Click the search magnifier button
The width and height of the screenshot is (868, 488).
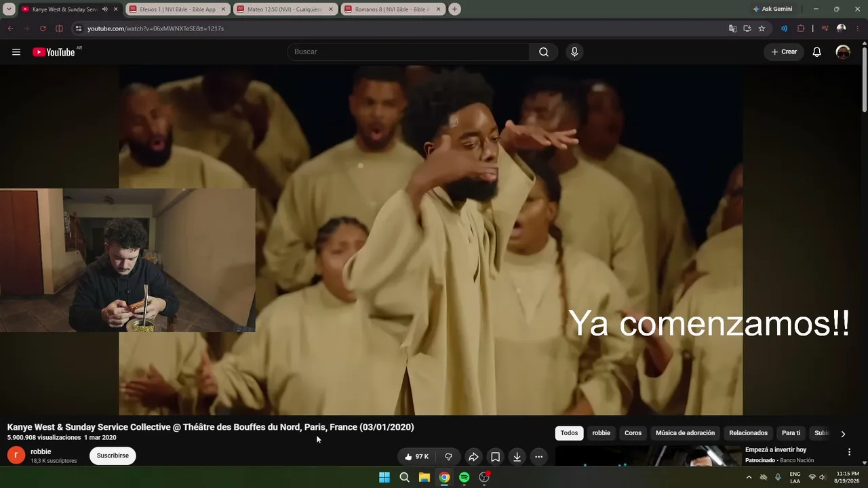(x=544, y=52)
